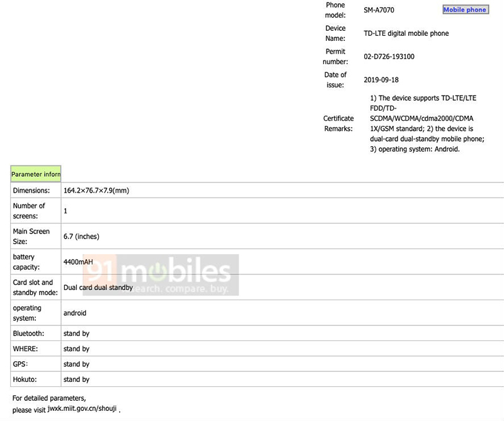504x421 pixels.
Task: Open the blue "Mobile phone" link
Action: pyautogui.click(x=465, y=10)
